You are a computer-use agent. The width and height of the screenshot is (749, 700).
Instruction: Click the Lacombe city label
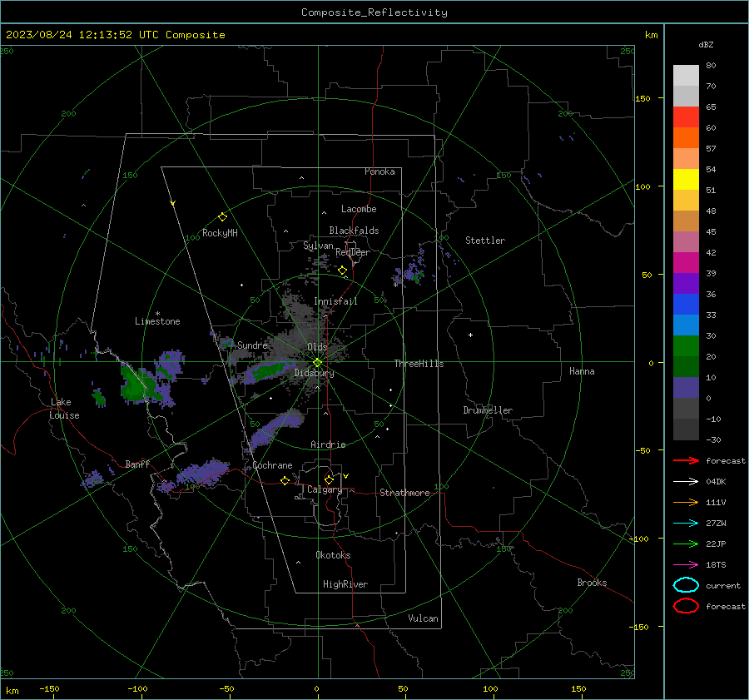coord(359,209)
